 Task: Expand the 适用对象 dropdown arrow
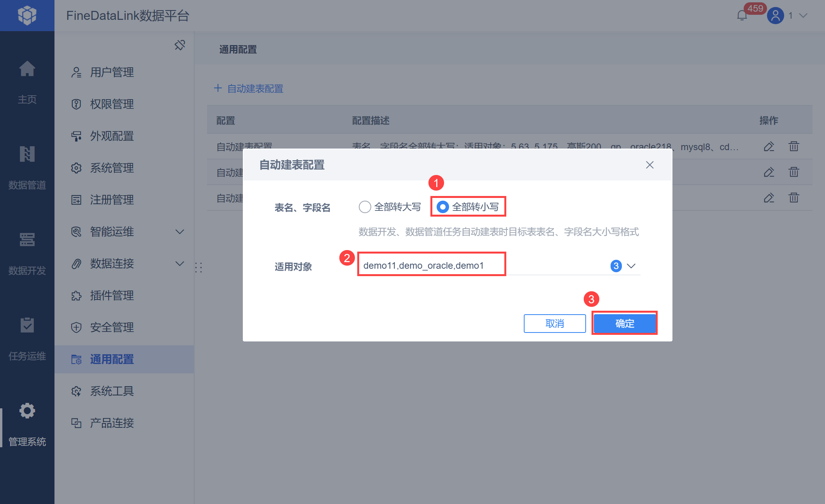[631, 266]
